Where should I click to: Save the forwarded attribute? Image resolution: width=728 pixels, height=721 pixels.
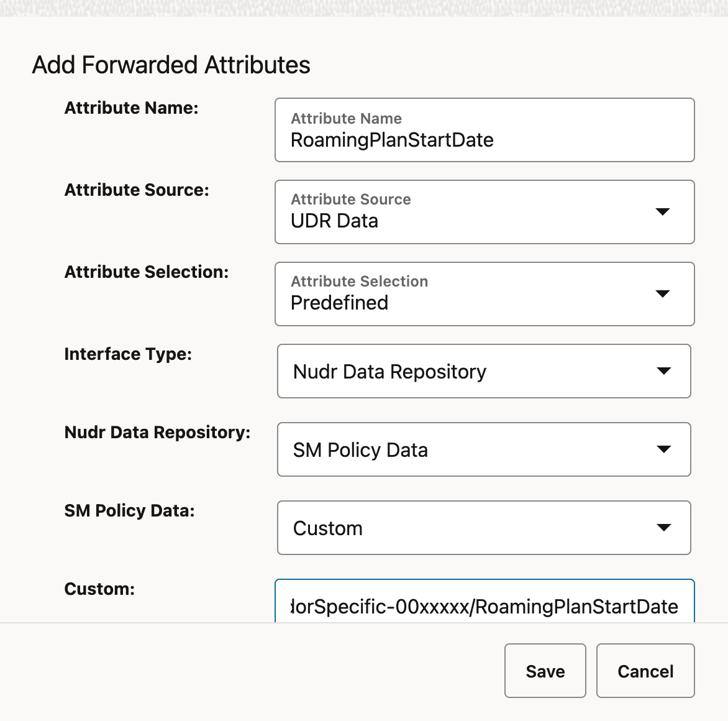tap(545, 671)
